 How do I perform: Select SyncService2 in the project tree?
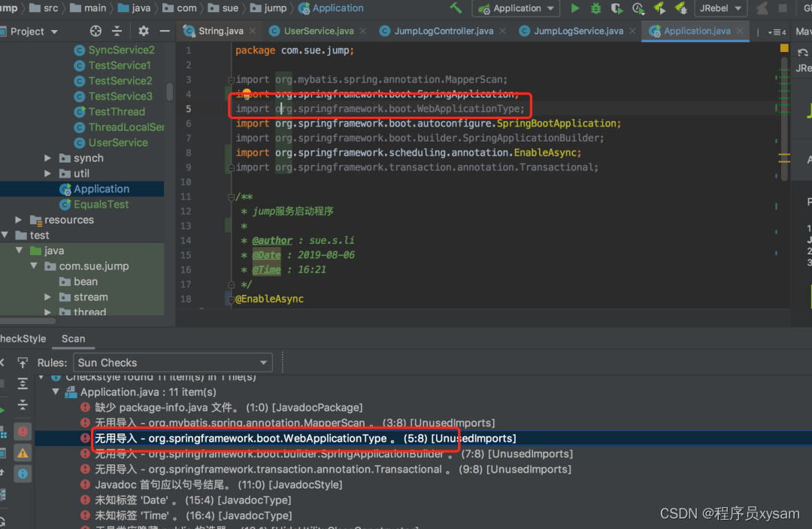pos(114,50)
